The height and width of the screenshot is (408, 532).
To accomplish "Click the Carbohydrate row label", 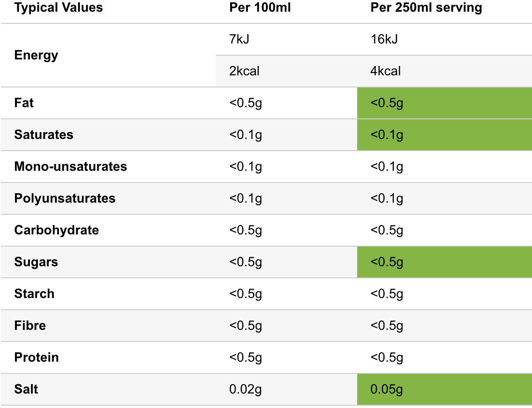I will point(57,230).
